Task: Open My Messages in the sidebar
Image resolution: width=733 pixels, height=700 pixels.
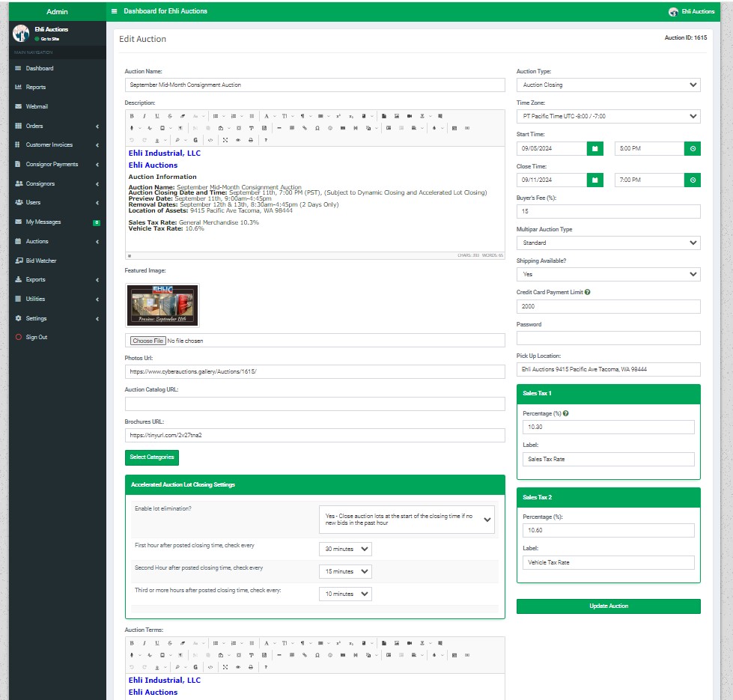Action: [x=57, y=222]
